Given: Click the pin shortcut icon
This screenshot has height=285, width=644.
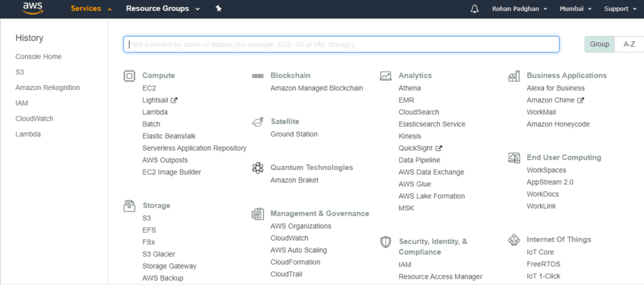Looking at the screenshot, I should 218,9.
